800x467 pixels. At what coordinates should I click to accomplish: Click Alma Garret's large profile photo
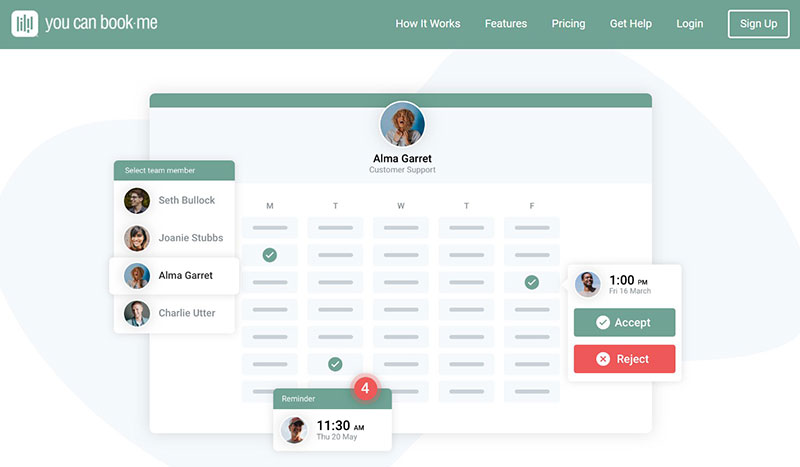(x=402, y=124)
